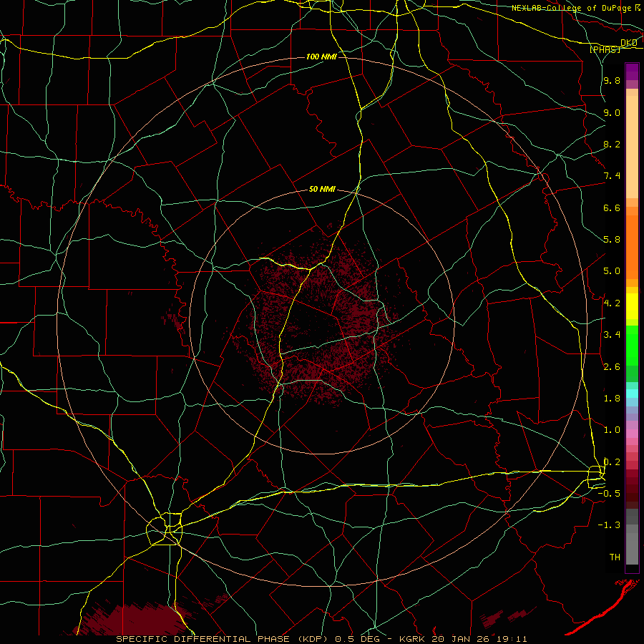Click the 2.6 value on the color scale
The width and height of the screenshot is (644, 644).
(612, 367)
